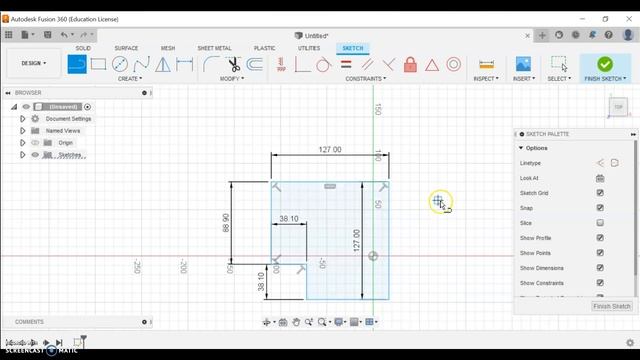Open the SELECT menu label
Image resolution: width=640 pixels, height=360 pixels.
click(x=559, y=78)
